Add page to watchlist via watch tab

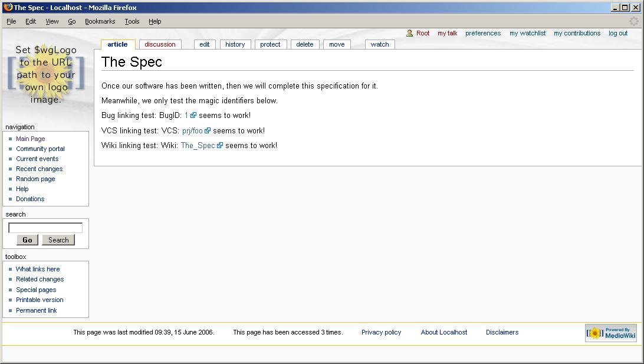380,44
